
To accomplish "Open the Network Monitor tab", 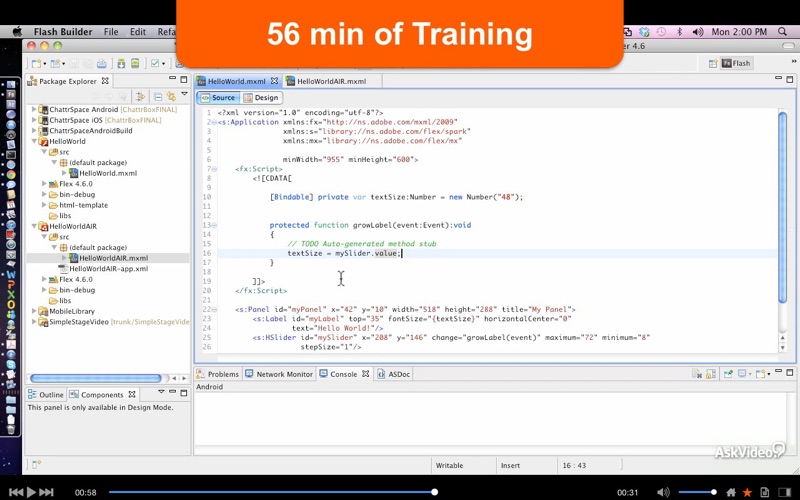I will [x=279, y=374].
